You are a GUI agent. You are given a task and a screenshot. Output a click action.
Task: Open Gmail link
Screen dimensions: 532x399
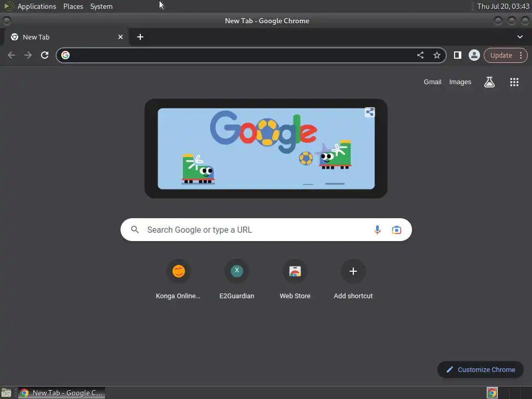click(432, 82)
